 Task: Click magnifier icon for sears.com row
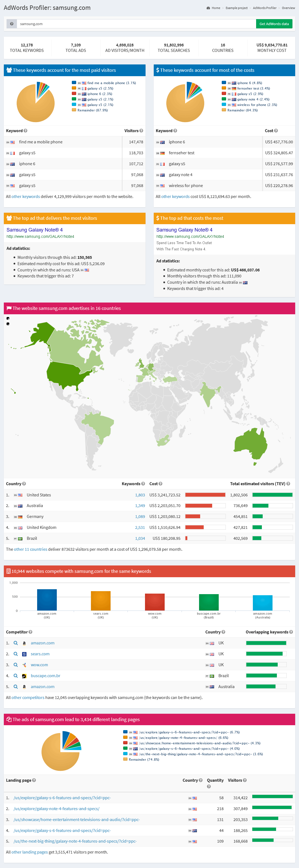point(16,654)
